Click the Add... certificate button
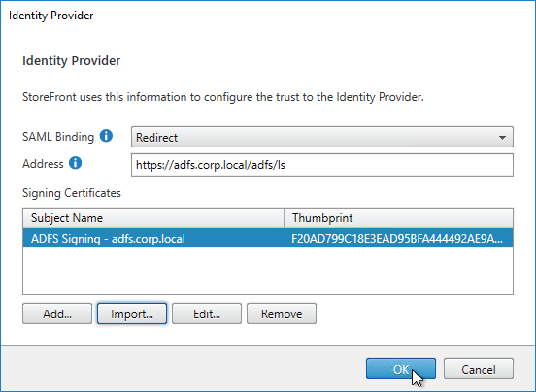Image resolution: width=536 pixels, height=392 pixels. (57, 313)
